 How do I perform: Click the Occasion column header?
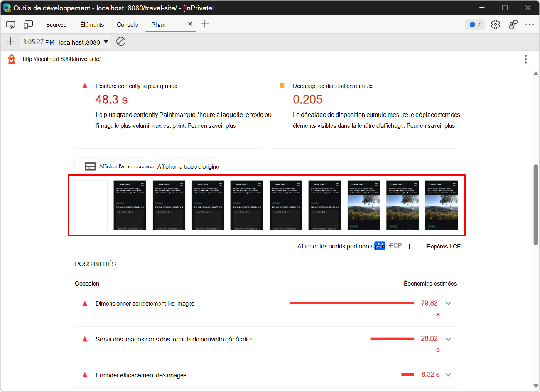click(x=87, y=284)
